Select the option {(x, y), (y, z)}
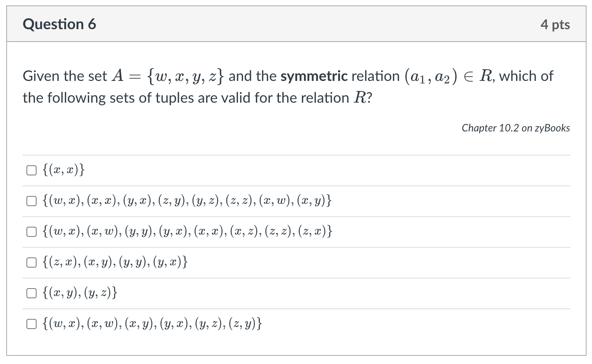The image size is (592, 364). pyautogui.click(x=31, y=293)
